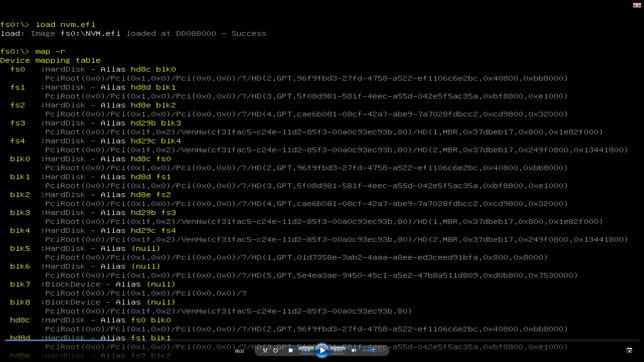Click the 'Success' load status text
The width and height of the screenshot is (644, 362).
(x=249, y=34)
